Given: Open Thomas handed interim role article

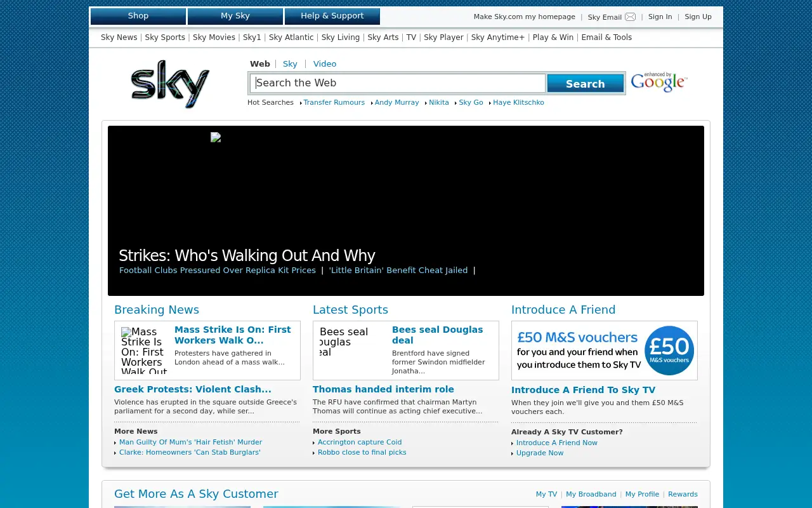Looking at the screenshot, I should (x=383, y=389).
